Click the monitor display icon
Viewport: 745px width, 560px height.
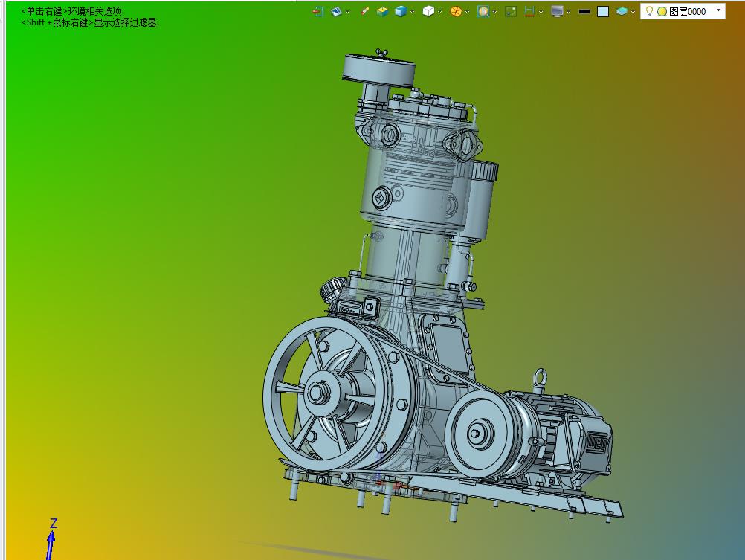tap(557, 11)
